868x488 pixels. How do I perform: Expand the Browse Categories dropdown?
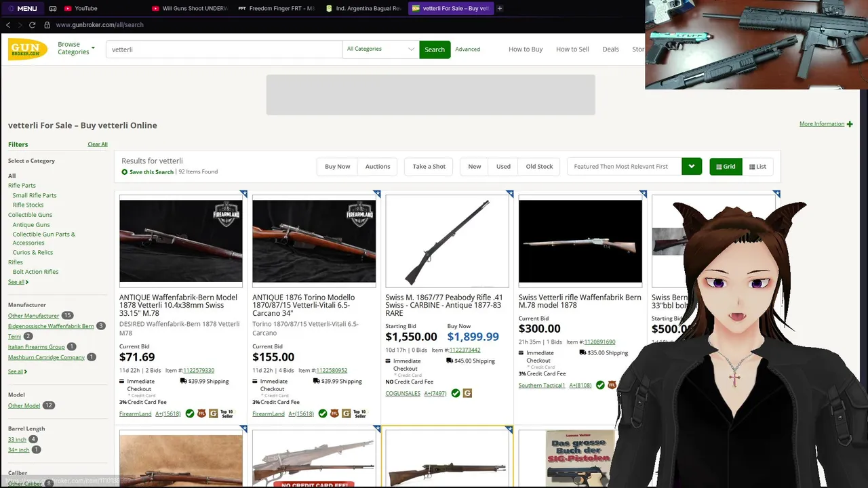[76, 48]
